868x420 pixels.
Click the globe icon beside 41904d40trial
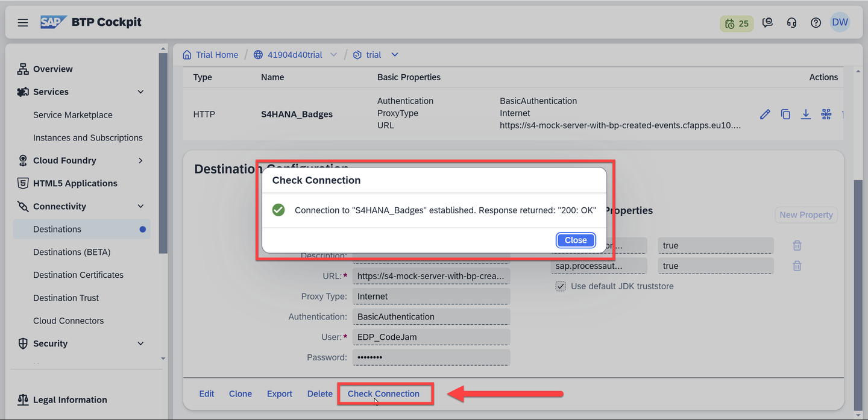coord(258,55)
